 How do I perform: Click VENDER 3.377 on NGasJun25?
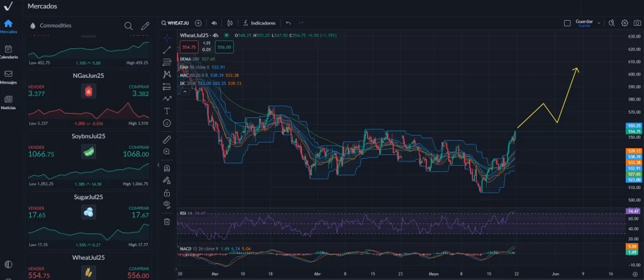[37, 90]
